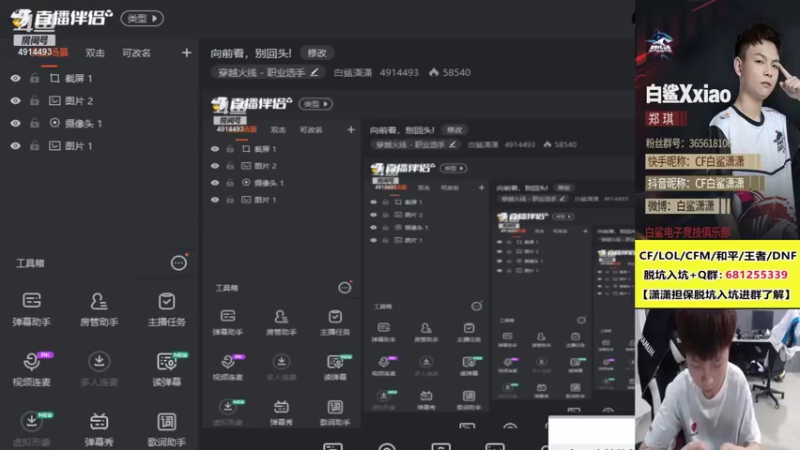The image size is (800, 450).
Task: Edit the 穿越火线 category pencil icon
Action: 314,72
